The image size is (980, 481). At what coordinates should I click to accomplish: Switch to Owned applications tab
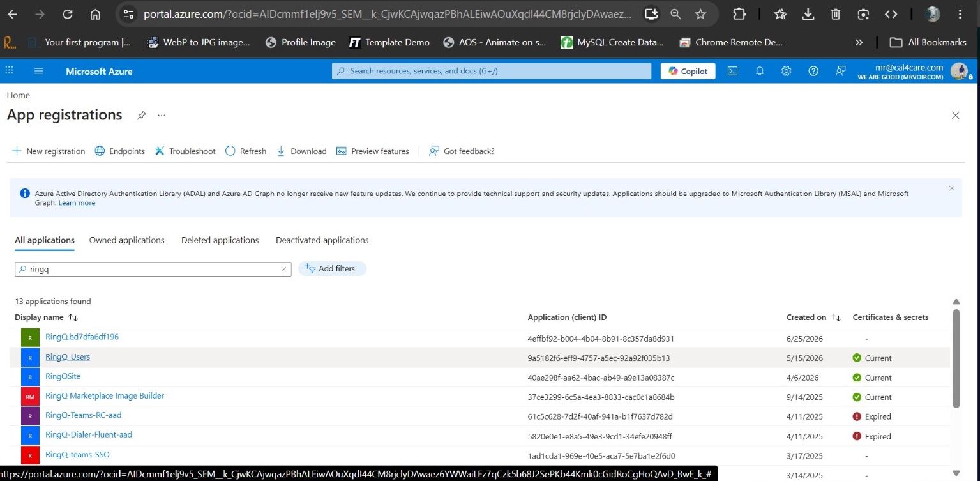[x=127, y=240]
